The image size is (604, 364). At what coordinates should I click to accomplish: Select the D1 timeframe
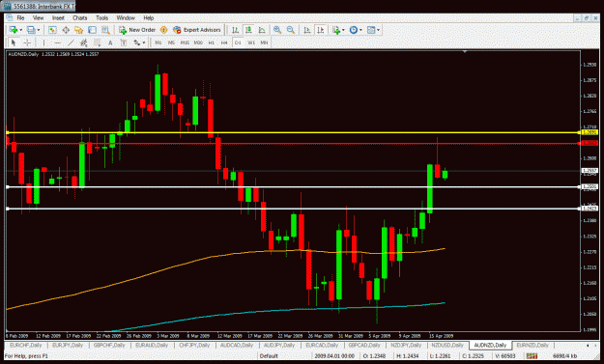point(238,42)
